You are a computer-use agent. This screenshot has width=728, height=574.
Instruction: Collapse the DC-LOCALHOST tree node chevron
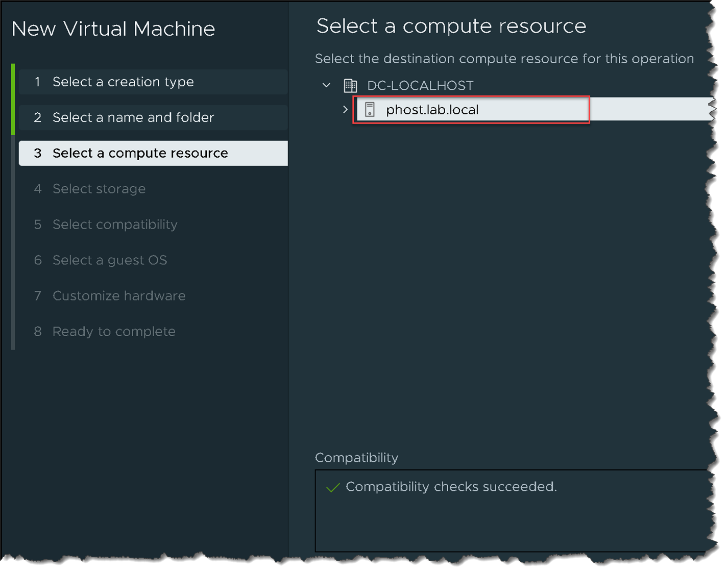tap(327, 85)
